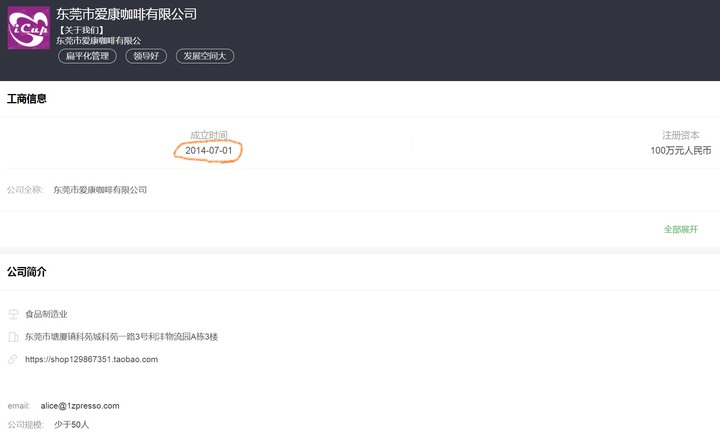Image resolution: width=720 pixels, height=436 pixels.
Task: Click the link icon beside the taobao URL
Action: coord(13,359)
